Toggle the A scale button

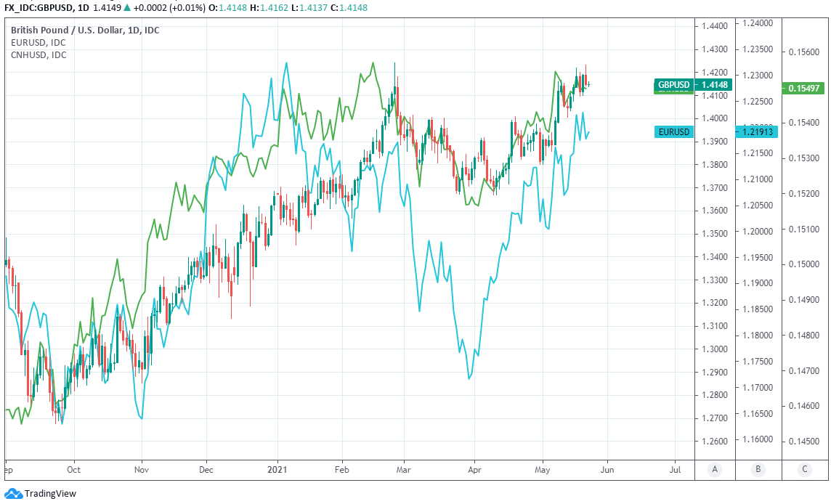point(715,470)
